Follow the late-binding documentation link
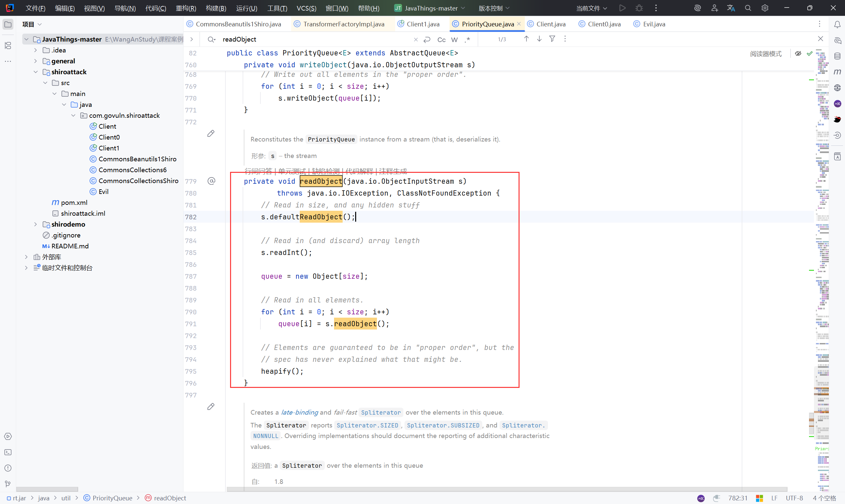845x504 pixels. pyautogui.click(x=299, y=412)
